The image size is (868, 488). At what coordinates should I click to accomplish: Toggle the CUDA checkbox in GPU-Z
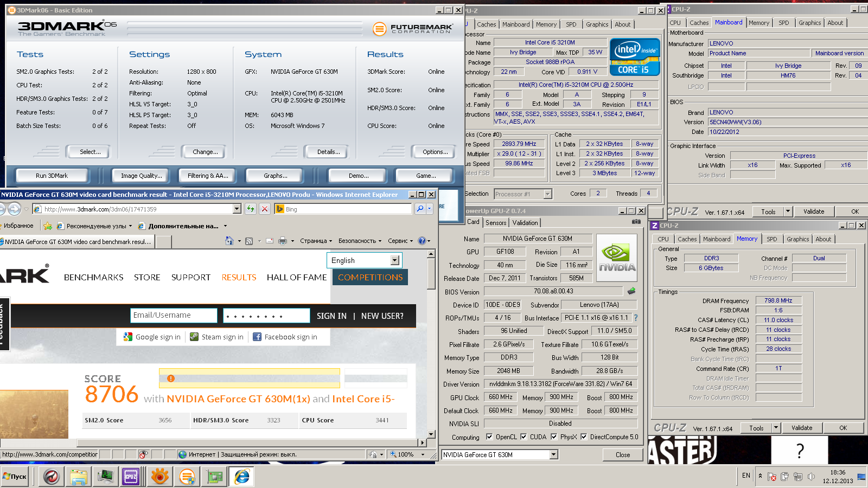click(x=524, y=436)
